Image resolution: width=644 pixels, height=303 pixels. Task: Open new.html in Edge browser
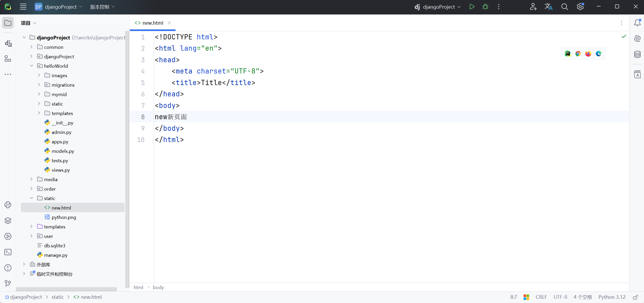coord(599,54)
